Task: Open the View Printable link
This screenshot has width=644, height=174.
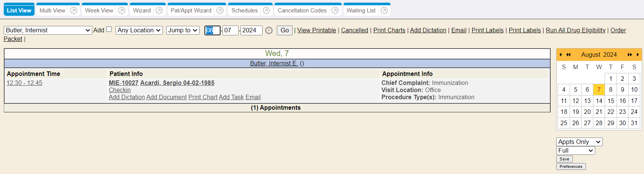Action: (317, 30)
